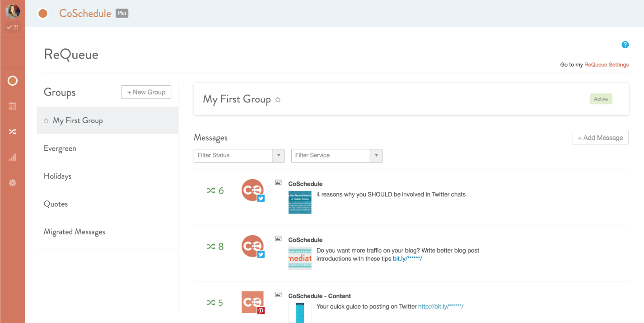The height and width of the screenshot is (323, 644).
Task: Open the Filter Service dropdown
Action: [336, 155]
